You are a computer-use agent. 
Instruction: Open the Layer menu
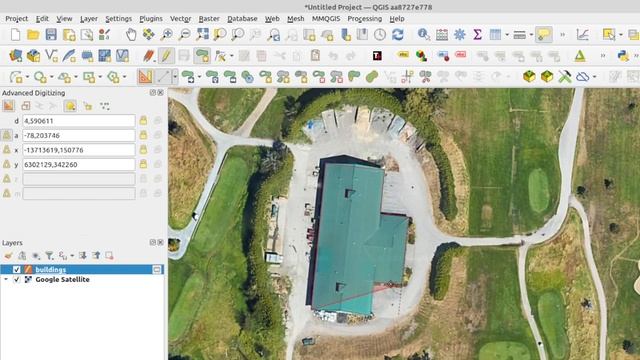89,19
